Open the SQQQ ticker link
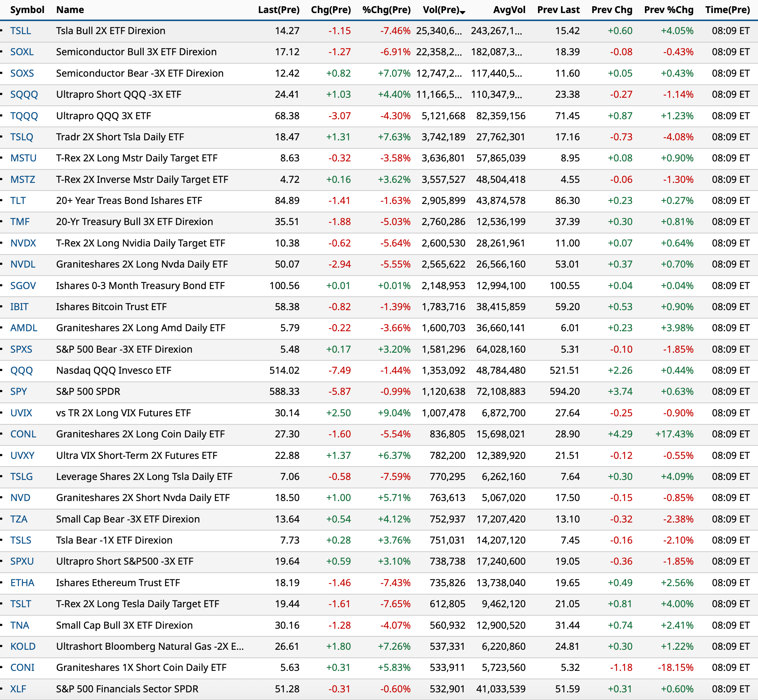The width and height of the screenshot is (758, 700). coord(24,94)
